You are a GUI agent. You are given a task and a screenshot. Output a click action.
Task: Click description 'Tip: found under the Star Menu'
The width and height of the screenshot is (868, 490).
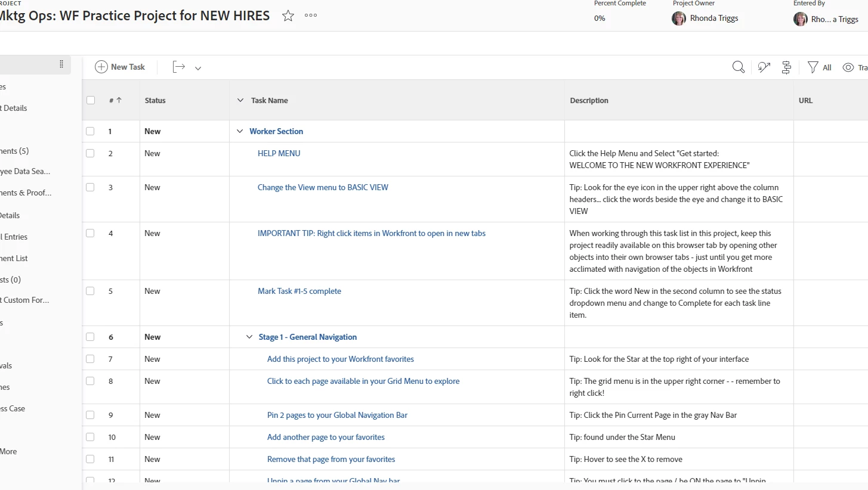click(622, 437)
